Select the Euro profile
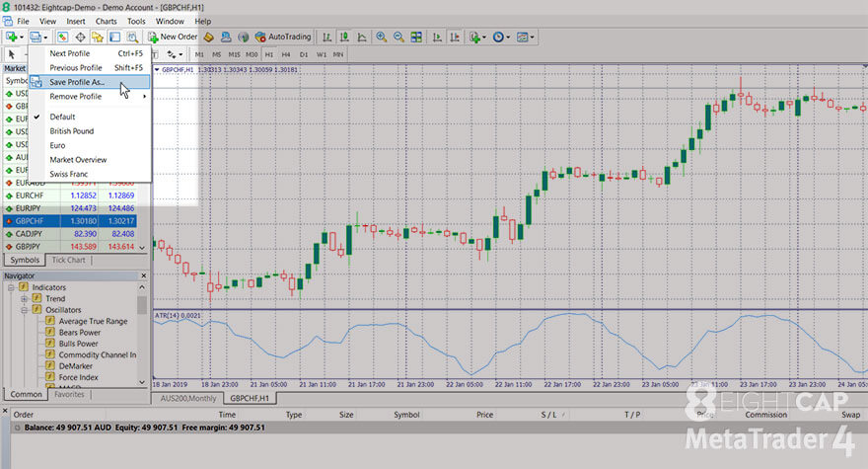Screen dimensions: 868x469 click(x=90, y=146)
